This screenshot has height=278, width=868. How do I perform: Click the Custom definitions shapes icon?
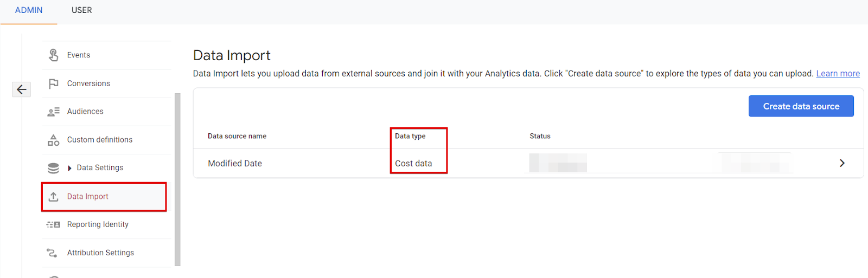[x=53, y=140]
